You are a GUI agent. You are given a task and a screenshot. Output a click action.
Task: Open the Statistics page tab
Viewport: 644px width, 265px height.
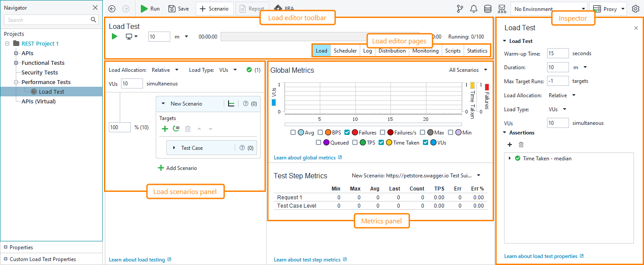tap(476, 50)
